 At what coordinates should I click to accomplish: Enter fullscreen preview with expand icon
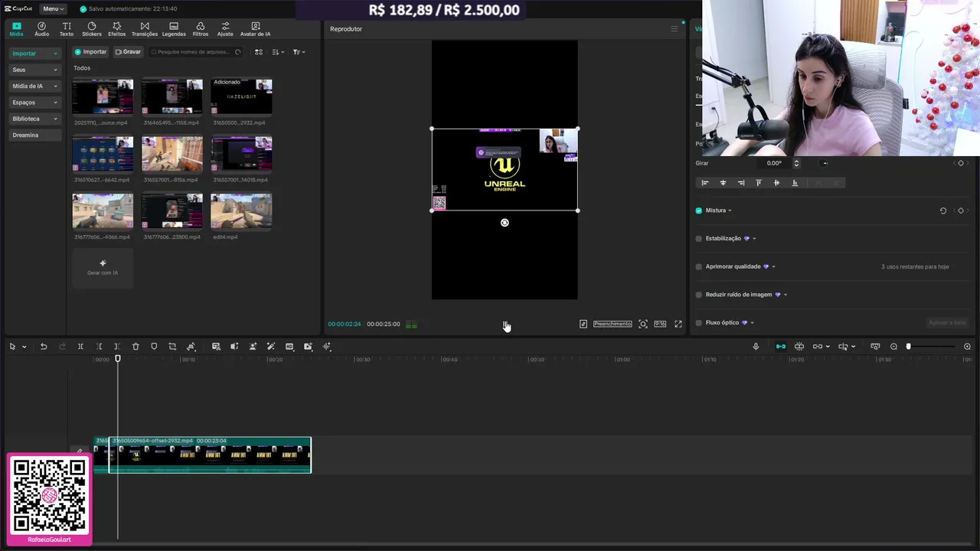pos(678,324)
